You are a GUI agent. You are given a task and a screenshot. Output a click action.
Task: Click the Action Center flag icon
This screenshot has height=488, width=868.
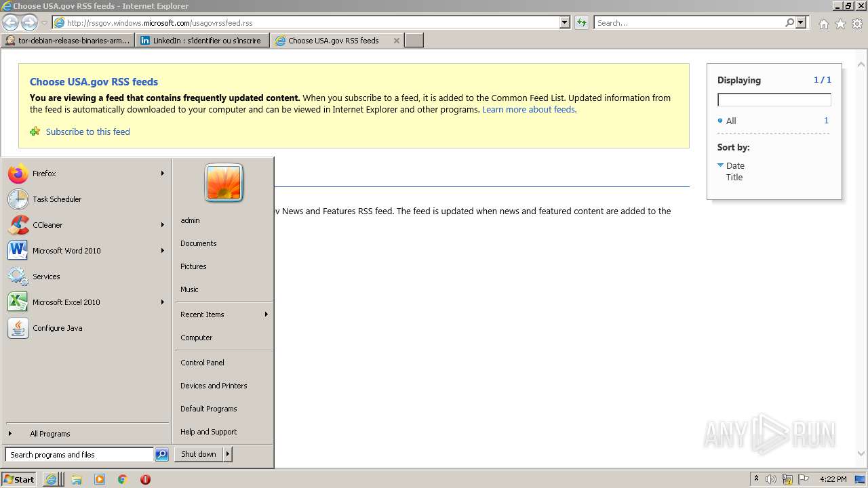tap(804, 479)
